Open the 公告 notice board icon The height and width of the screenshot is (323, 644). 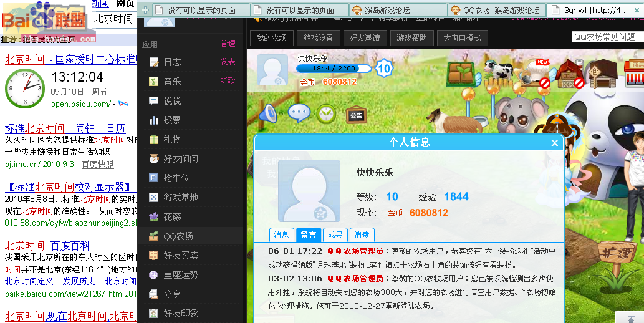click(x=356, y=115)
